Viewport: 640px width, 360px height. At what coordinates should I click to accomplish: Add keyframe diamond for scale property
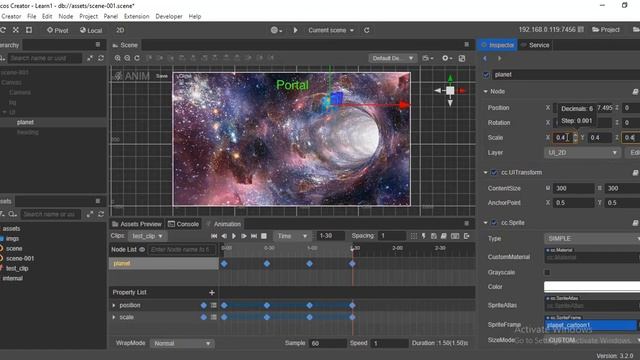[204, 317]
